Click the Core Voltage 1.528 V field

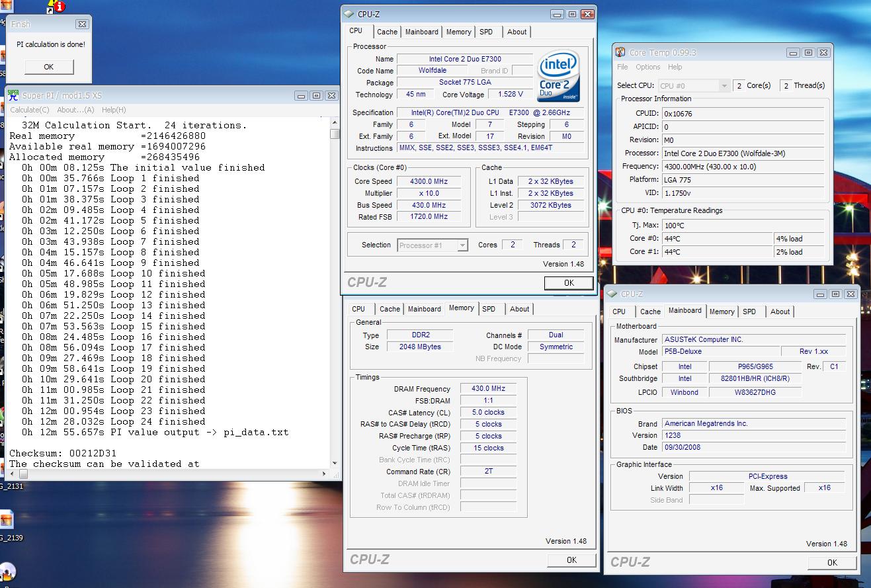[x=511, y=95]
